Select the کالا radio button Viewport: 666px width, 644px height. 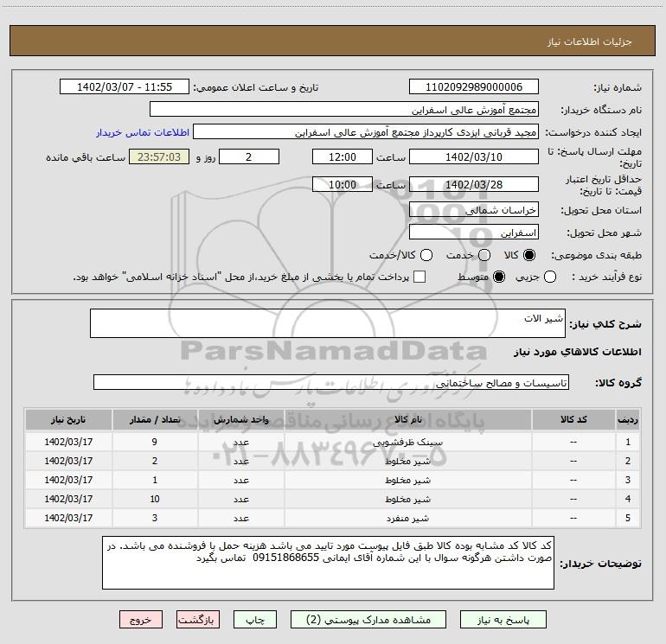(x=529, y=255)
